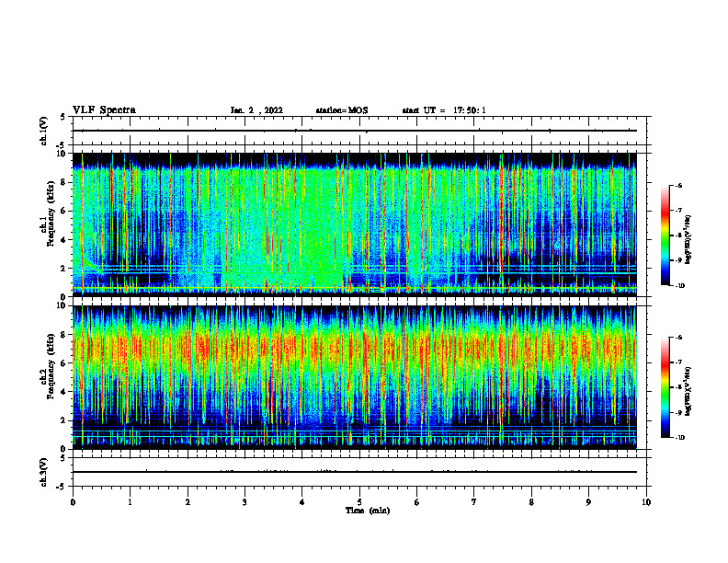Click time axis tick label '8'
The image size is (728, 563).
coord(531,502)
